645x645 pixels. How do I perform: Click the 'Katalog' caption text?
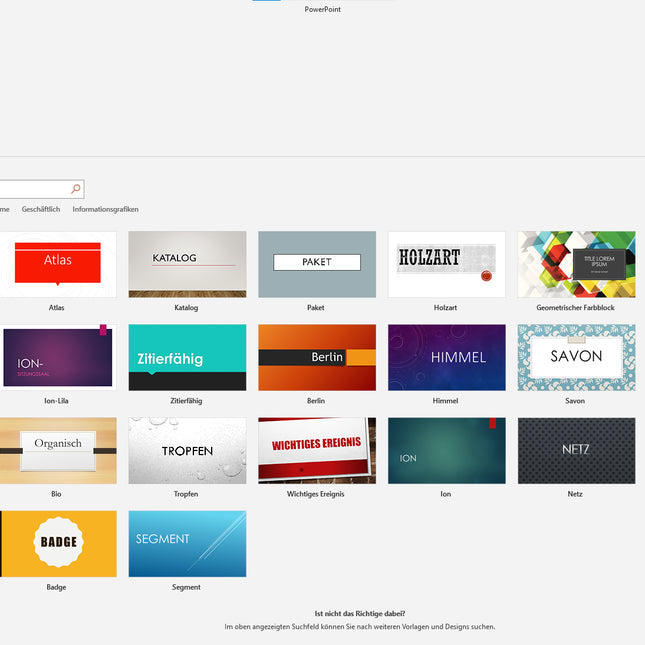pyautogui.click(x=186, y=307)
